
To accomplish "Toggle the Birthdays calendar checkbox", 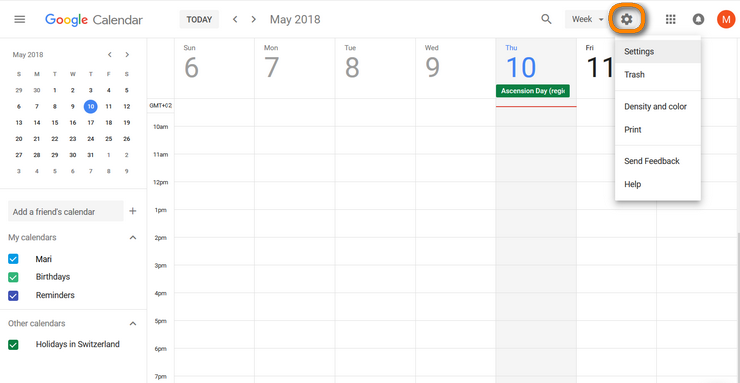I will point(13,277).
